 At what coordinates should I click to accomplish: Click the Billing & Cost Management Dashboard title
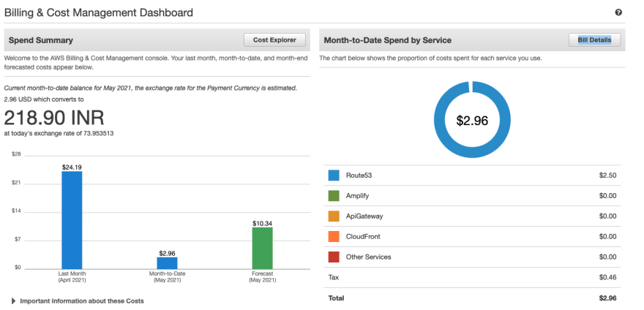pos(99,12)
